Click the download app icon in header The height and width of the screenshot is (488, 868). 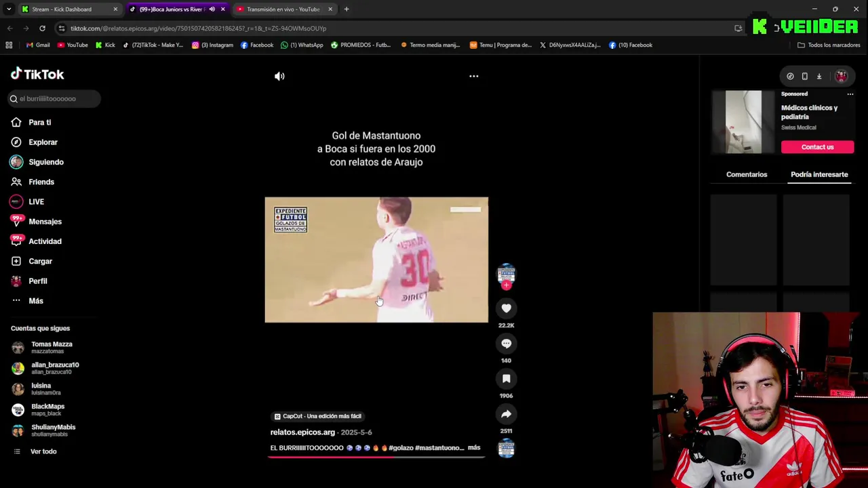pos(819,77)
